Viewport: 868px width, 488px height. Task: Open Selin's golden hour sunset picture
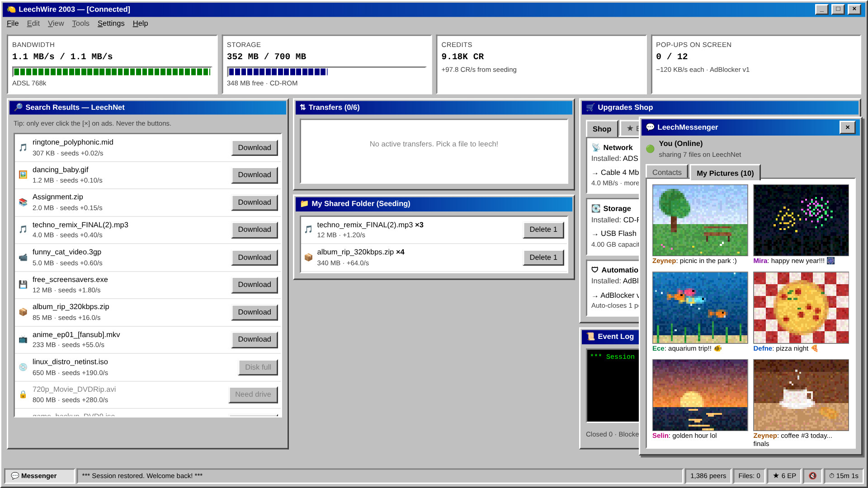pyautogui.click(x=700, y=395)
